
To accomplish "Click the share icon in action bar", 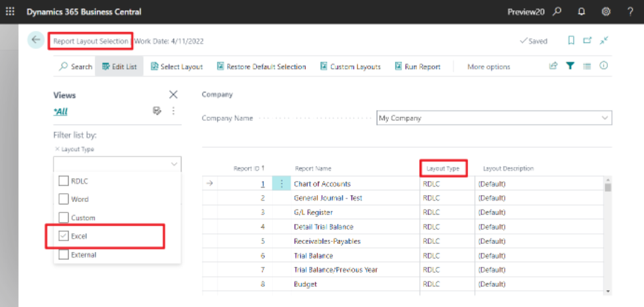I will pyautogui.click(x=553, y=66).
